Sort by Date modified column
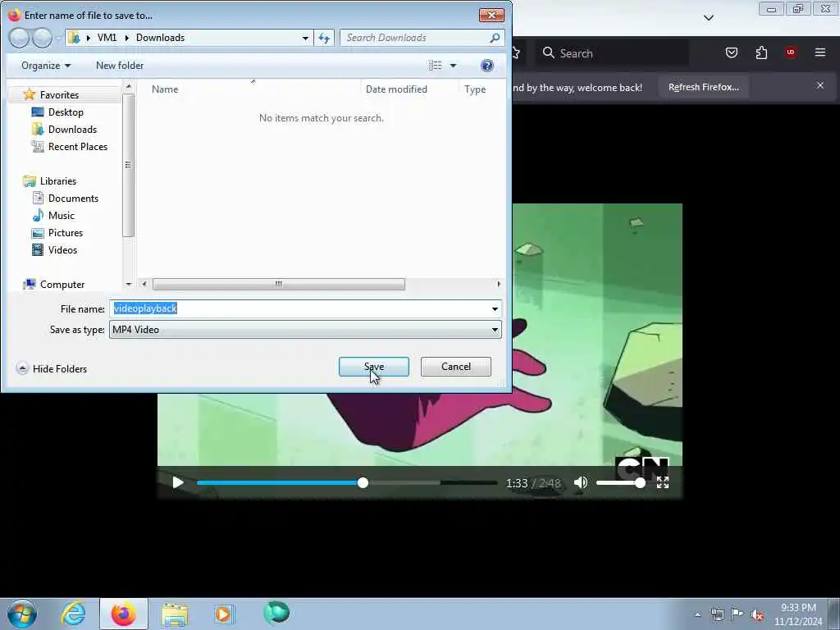The height and width of the screenshot is (630, 840). coord(396,89)
